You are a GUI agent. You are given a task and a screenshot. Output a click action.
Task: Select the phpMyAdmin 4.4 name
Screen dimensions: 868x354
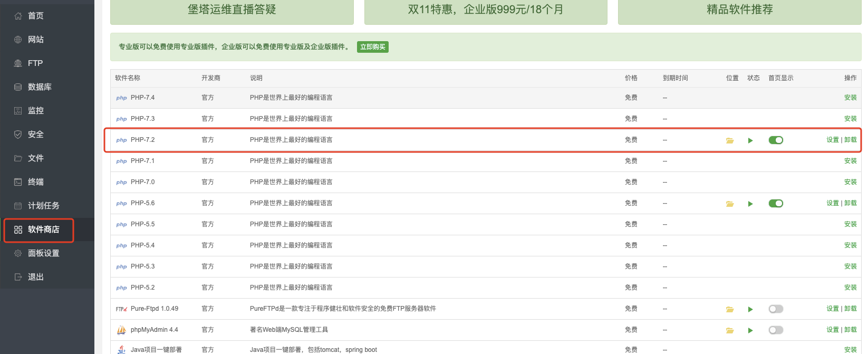click(155, 330)
